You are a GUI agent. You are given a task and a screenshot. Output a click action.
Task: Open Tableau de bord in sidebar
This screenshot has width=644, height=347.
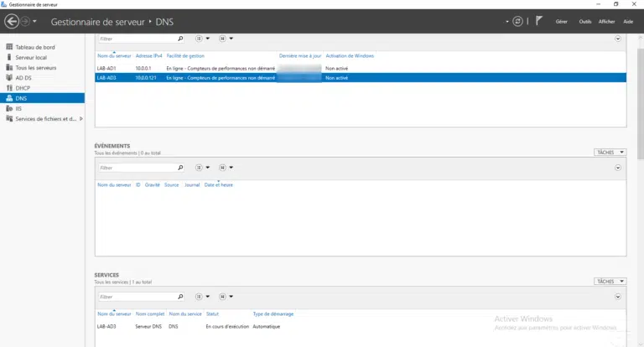click(34, 47)
